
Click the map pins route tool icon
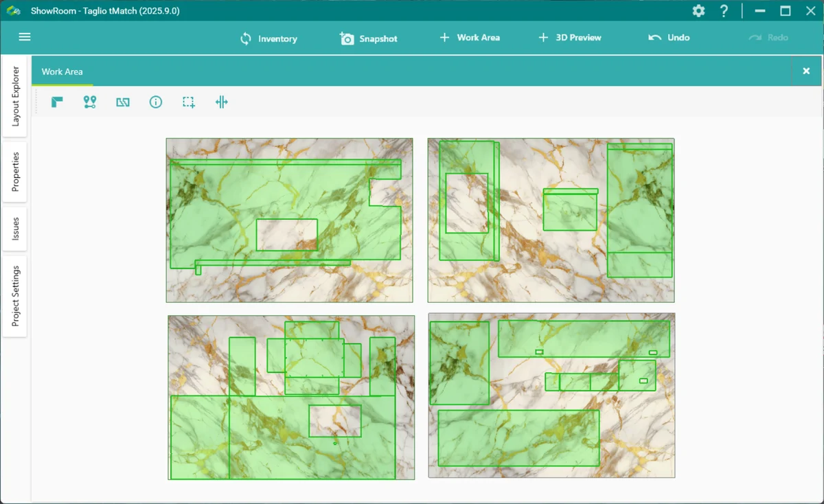click(x=90, y=102)
